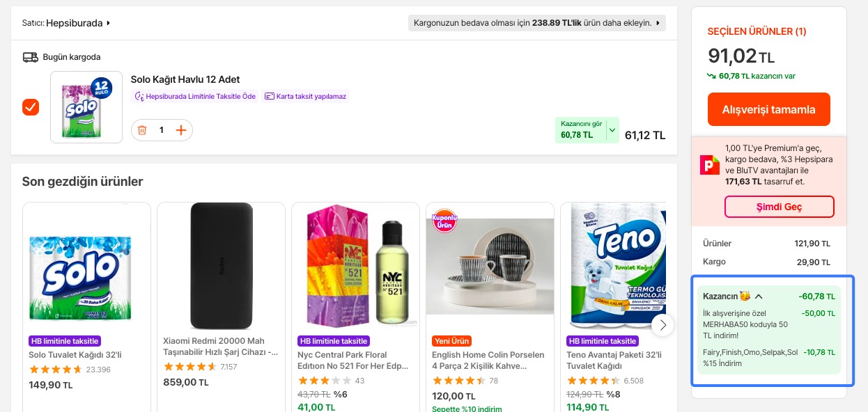Click the 'Şimdi Geç' Premium button
Image resolution: width=868 pixels, height=412 pixels.
779,207
